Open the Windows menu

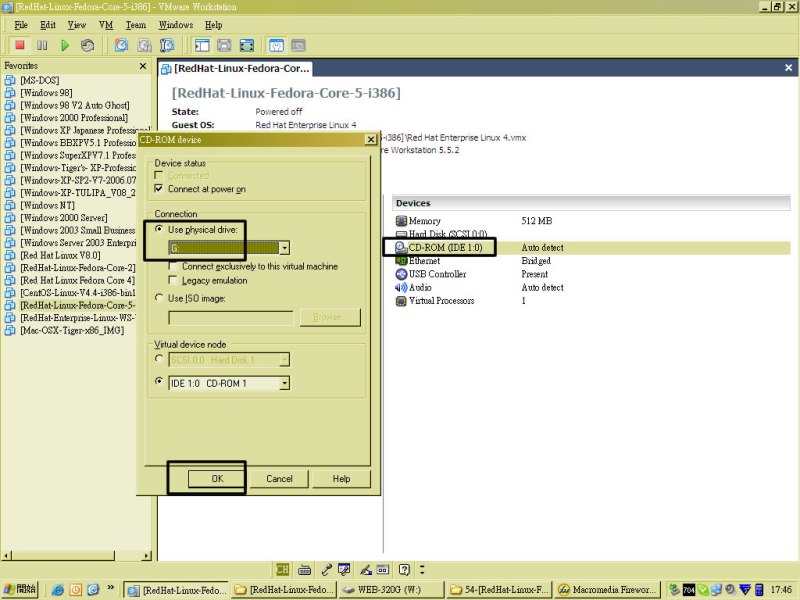coord(176,25)
